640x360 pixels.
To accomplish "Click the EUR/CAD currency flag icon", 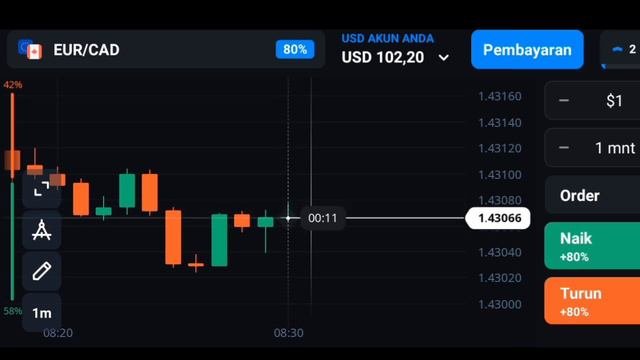I will (x=30, y=50).
